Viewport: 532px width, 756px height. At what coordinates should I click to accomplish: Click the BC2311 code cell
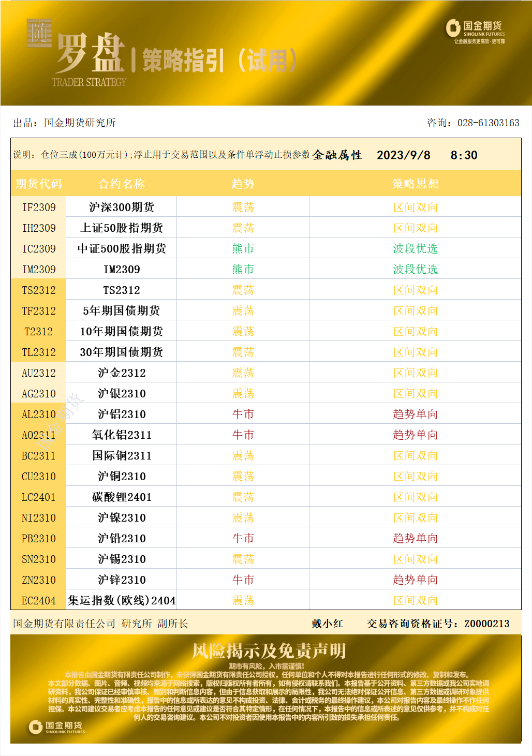(39, 455)
